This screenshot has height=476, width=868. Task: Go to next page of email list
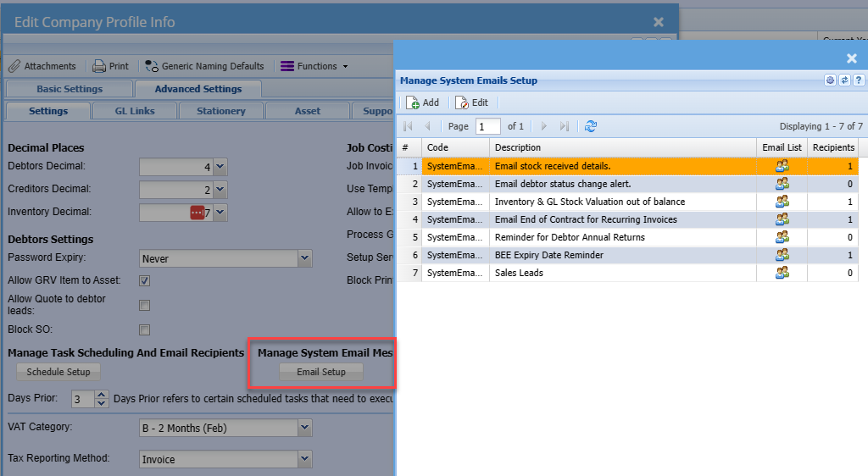543,126
